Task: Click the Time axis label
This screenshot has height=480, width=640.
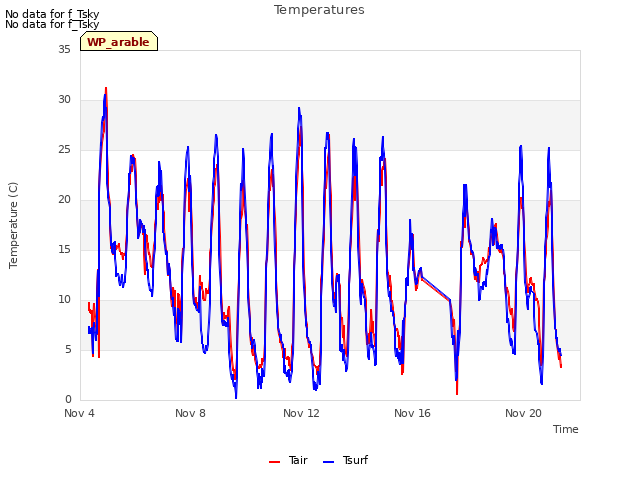Action: (x=566, y=429)
